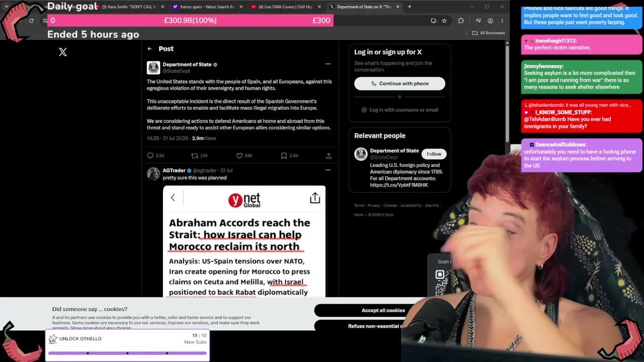644x362 pixels.
Task: Bookmark the post with the 2.6k icon
Action: click(284, 156)
